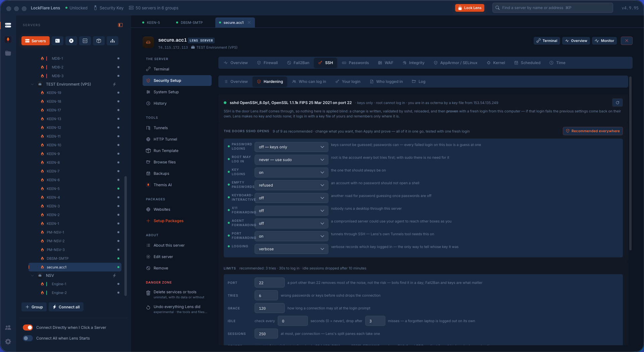Open the terminal icon in the servers toolbar
This screenshot has width=644, height=352.
pos(58,41)
